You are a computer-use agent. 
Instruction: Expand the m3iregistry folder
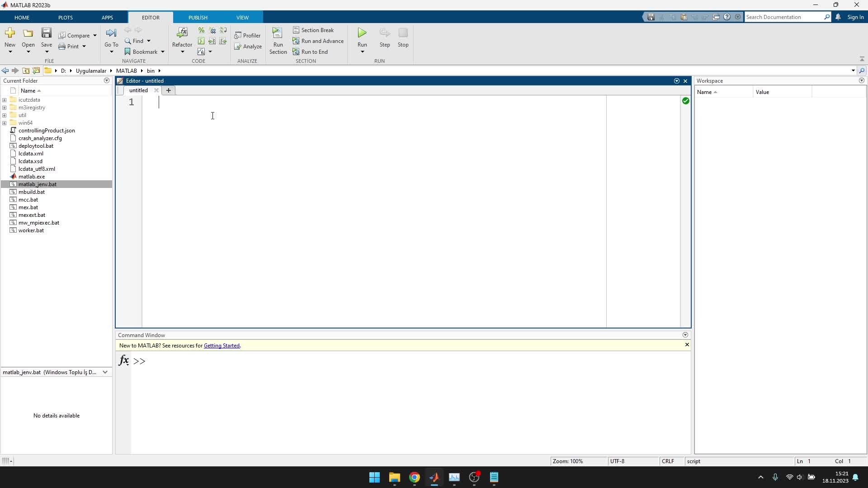(x=5, y=108)
